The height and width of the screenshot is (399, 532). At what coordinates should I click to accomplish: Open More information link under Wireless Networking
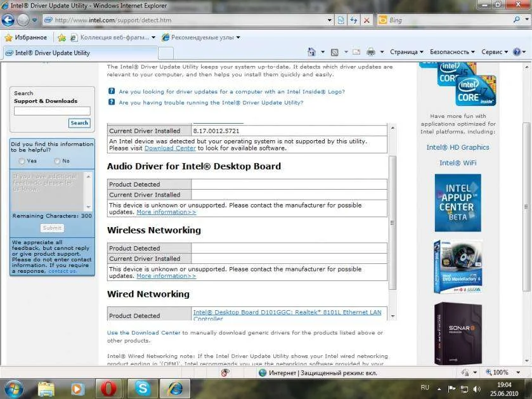[x=166, y=276]
